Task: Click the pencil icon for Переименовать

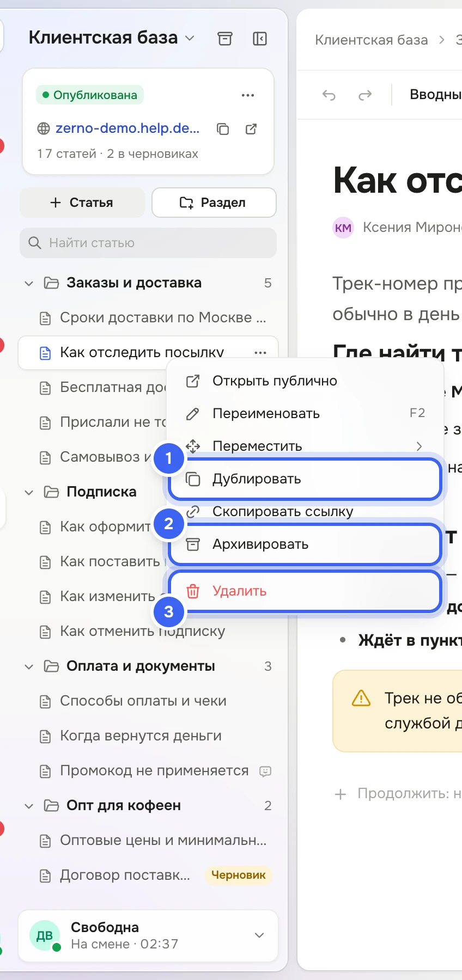Action: click(x=193, y=414)
